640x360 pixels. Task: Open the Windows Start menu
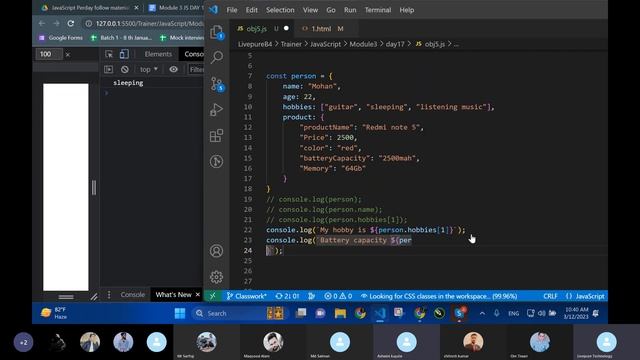click(180, 313)
